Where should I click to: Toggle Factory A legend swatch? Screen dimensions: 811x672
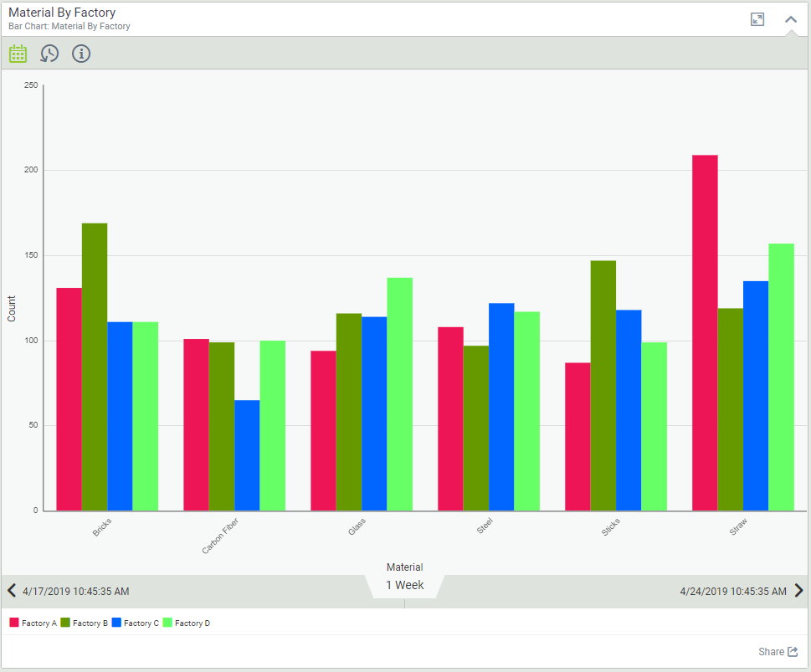click(x=14, y=623)
